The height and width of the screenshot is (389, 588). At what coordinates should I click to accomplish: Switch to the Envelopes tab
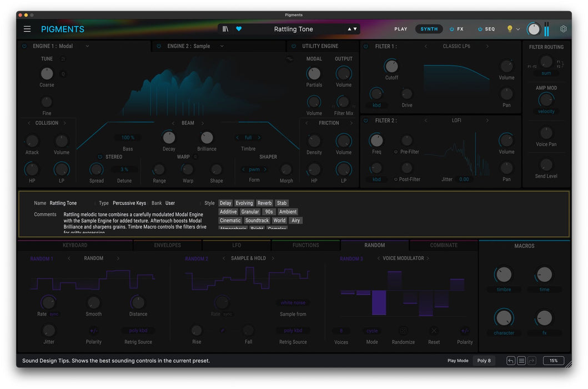(167, 245)
